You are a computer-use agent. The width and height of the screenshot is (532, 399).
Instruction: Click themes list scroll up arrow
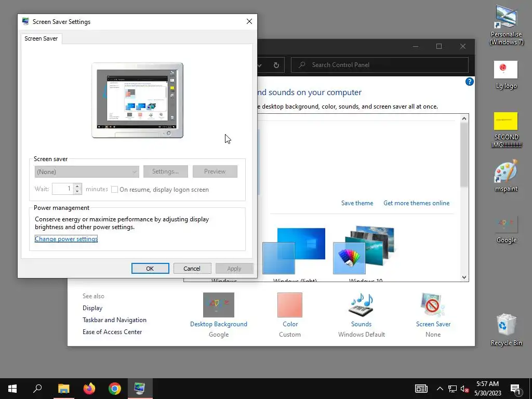(464, 118)
